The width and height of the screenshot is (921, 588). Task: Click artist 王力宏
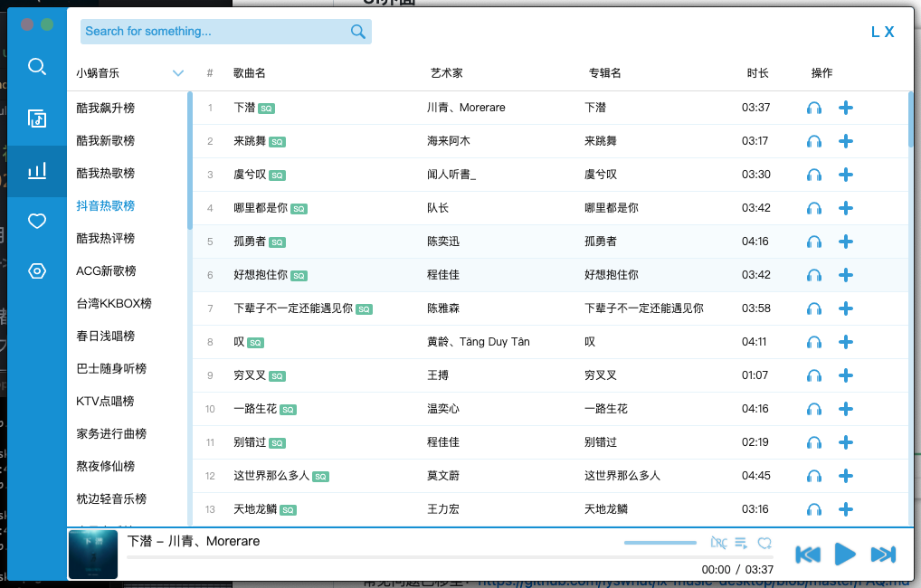tap(443, 509)
